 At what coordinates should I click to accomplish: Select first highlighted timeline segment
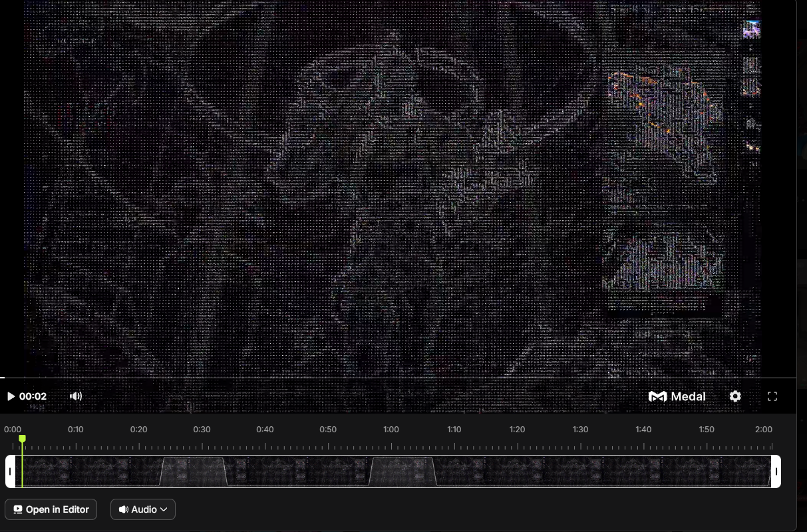coord(193,471)
